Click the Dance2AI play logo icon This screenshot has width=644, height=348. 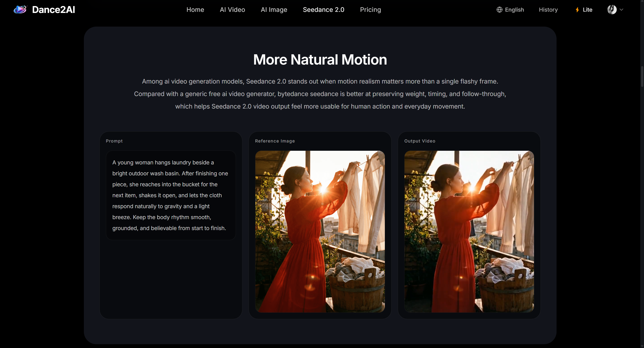pos(20,9)
